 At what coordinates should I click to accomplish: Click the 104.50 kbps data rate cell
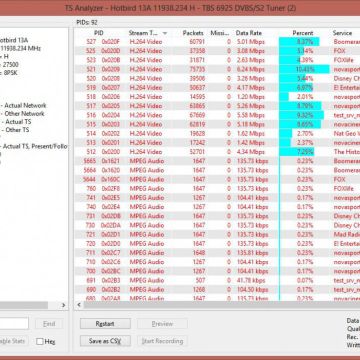(253, 289)
